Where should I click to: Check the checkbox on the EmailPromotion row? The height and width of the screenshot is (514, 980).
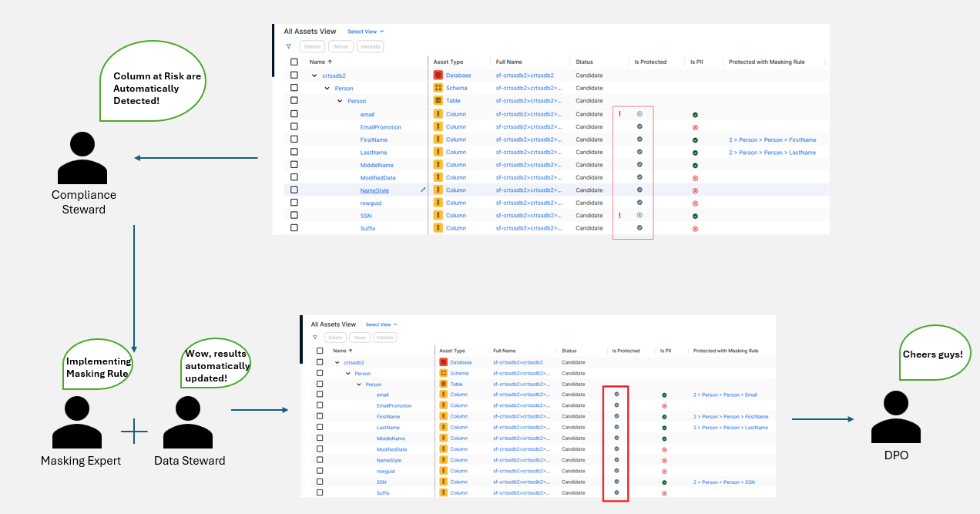(294, 126)
